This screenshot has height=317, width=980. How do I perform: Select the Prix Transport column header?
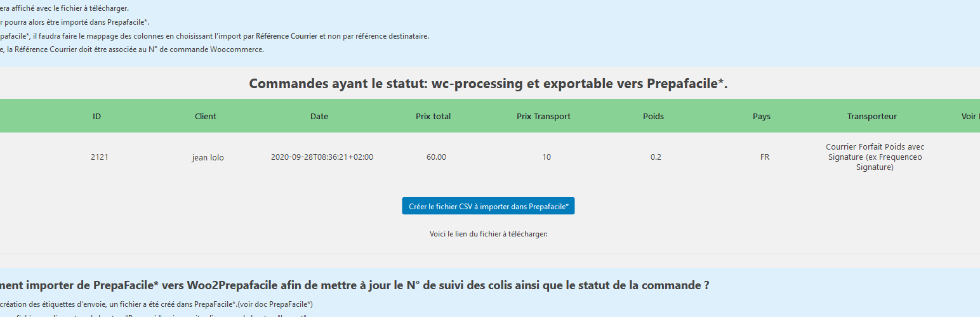(543, 116)
